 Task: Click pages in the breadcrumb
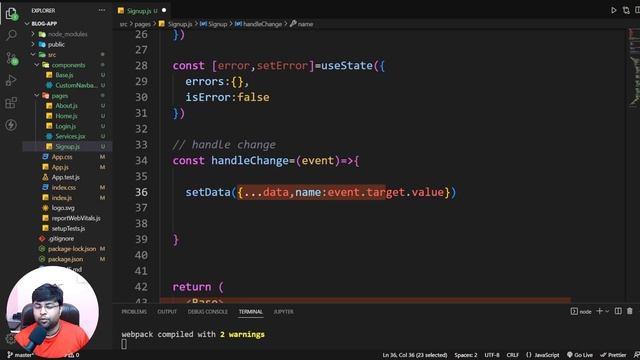pos(142,24)
